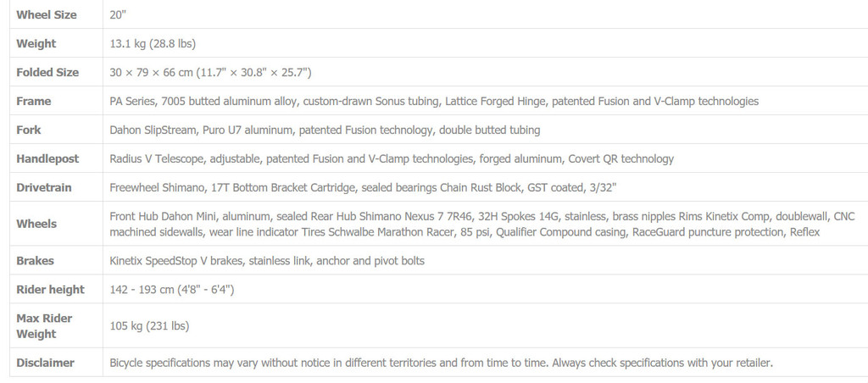Click the Disclaimer row heading
Screen dimensions: 868x383
[x=46, y=363]
